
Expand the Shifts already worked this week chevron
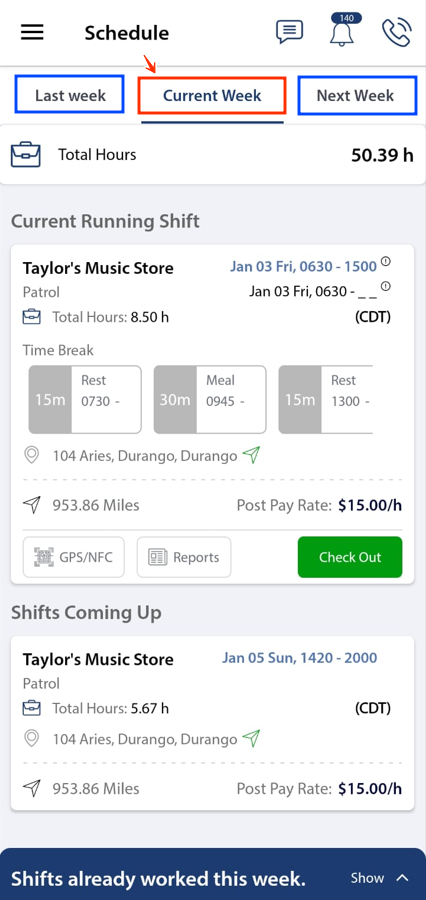tap(402, 878)
